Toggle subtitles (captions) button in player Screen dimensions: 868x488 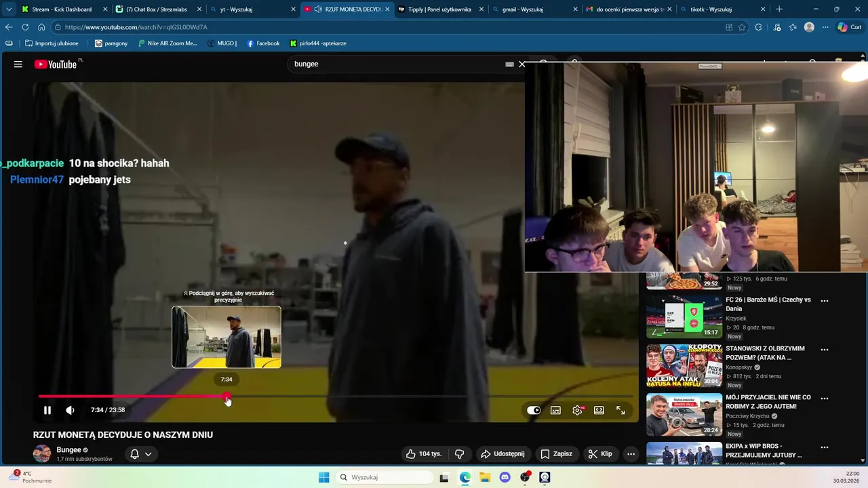pyautogui.click(x=555, y=410)
